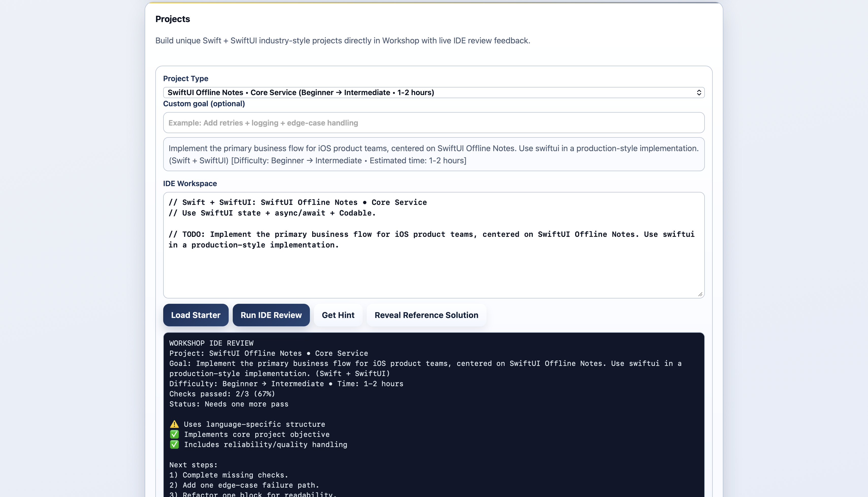Click the WORKSHOP IDE REVIEW console output

click(211, 343)
